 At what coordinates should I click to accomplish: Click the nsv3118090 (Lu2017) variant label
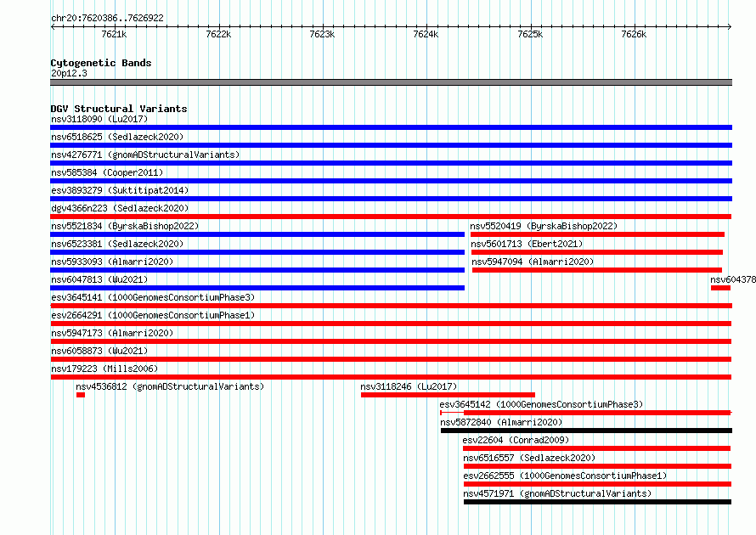99,119
